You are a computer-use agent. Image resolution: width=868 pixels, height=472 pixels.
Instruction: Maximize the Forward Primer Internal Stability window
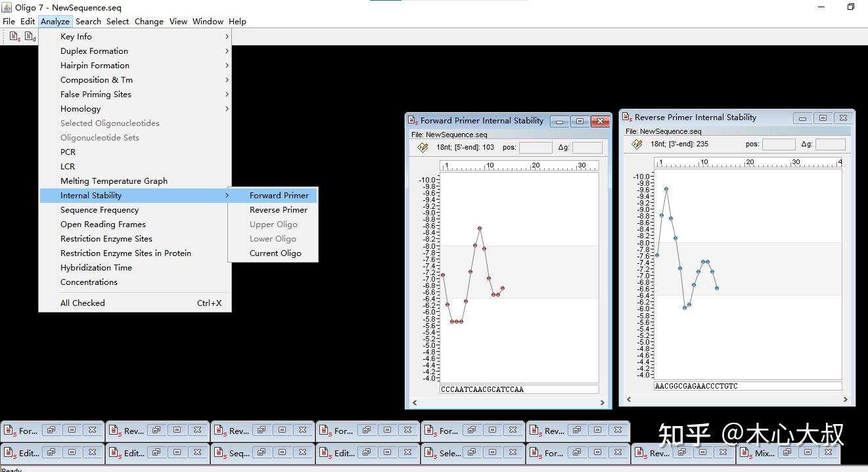[580, 121]
